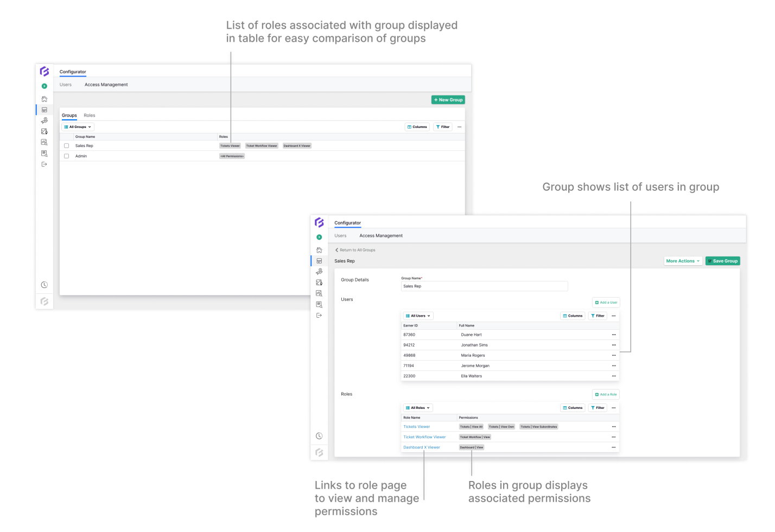Click green expand arrow in Sales Rep window sidebar
This screenshot has height=532, width=775.
319,237
